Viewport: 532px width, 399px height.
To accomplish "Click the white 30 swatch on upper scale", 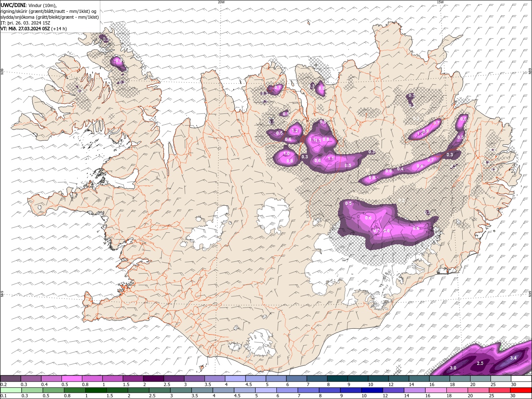I will point(521,379).
